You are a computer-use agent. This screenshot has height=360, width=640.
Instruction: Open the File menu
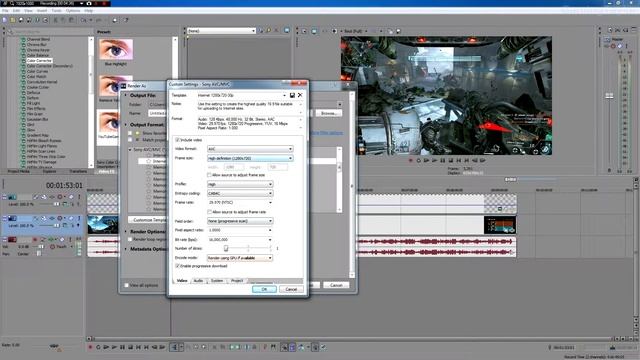click(x=5, y=11)
